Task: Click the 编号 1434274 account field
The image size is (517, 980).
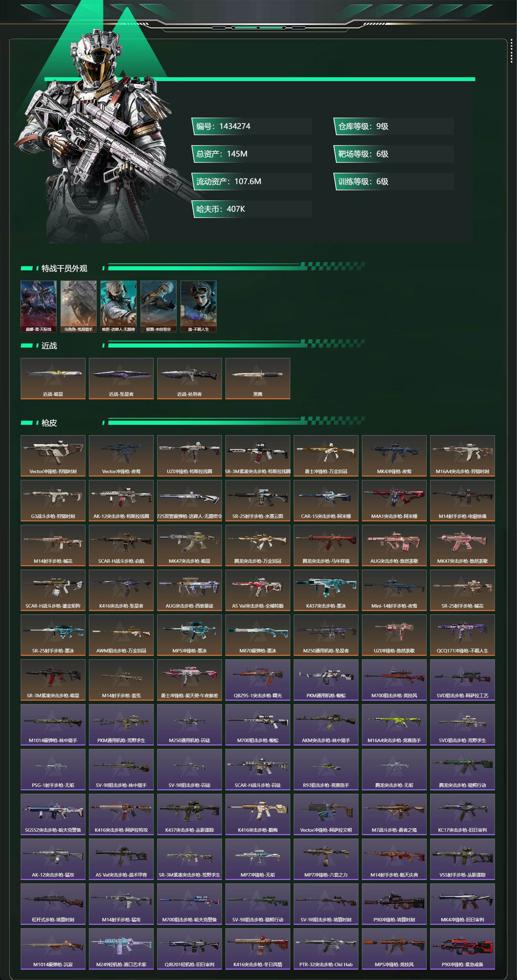Action: point(251,126)
